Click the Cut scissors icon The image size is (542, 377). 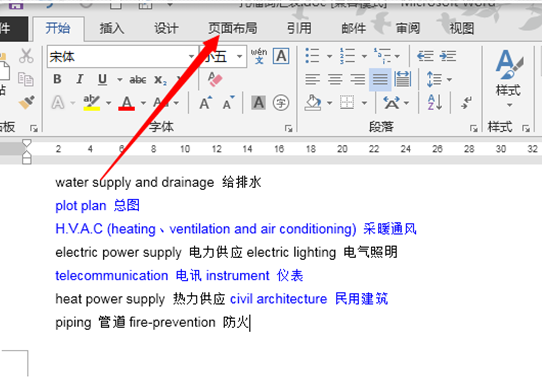click(x=26, y=56)
